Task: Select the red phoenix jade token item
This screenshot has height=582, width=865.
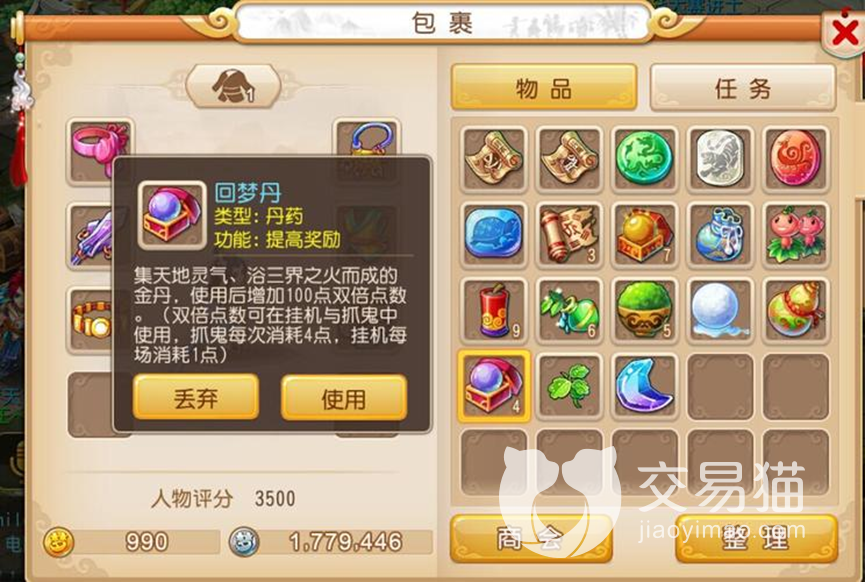Action: point(795,159)
